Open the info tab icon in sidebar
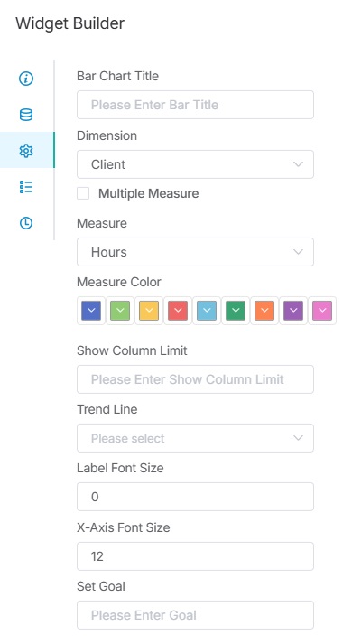 click(x=26, y=78)
